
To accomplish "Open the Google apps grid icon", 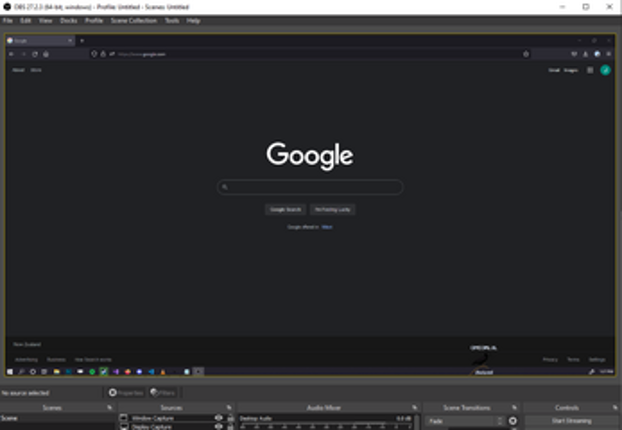I will tap(590, 70).
